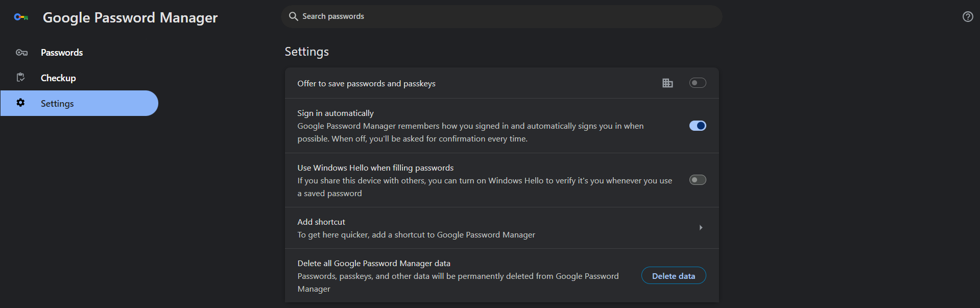
Task: Toggle Offer to save passwords and passkeys
Action: point(698,83)
